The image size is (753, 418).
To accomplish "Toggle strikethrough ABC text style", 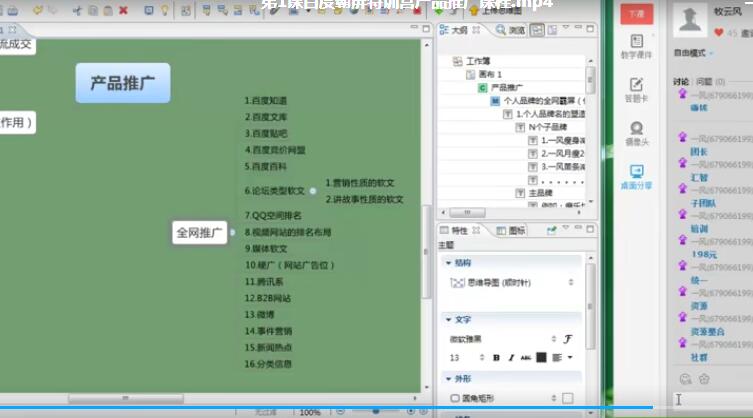I will 526,357.
